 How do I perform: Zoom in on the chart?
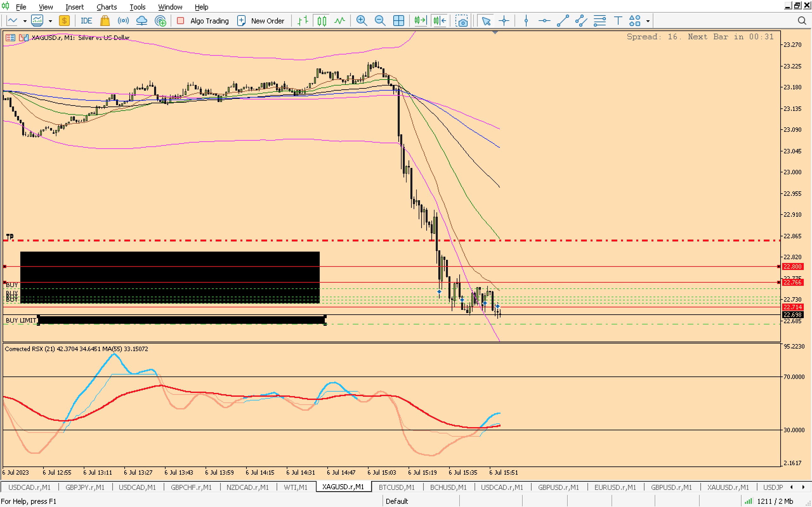(x=361, y=21)
